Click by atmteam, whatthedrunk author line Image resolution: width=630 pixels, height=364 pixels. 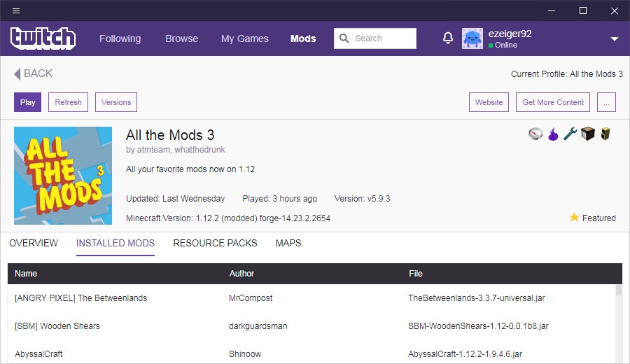click(176, 150)
